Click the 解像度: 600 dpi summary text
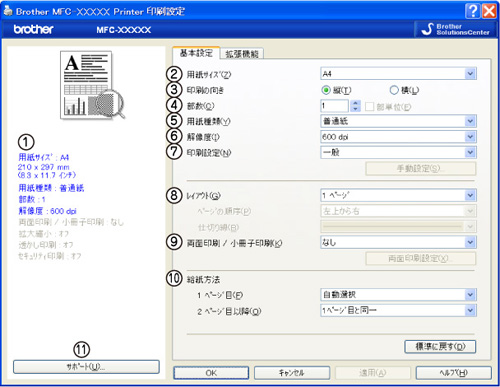Image resolution: width=500 pixels, height=387 pixels. [47, 211]
